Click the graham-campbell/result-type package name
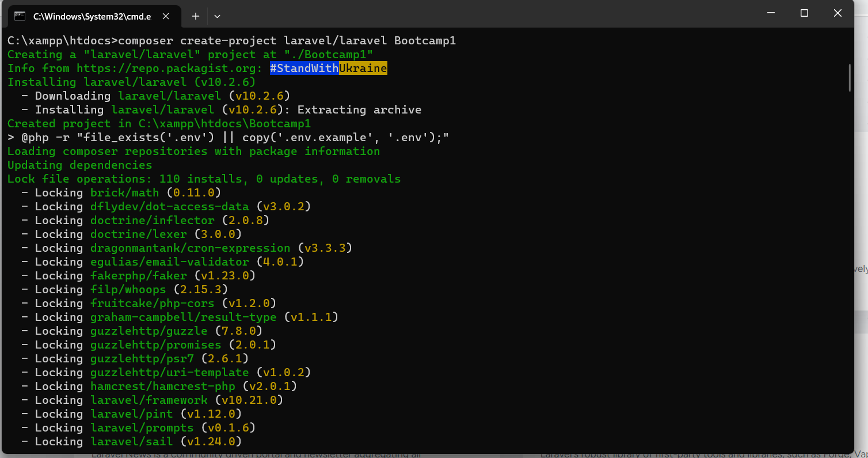Screen dimensions: 868x458 pyautogui.click(x=184, y=317)
